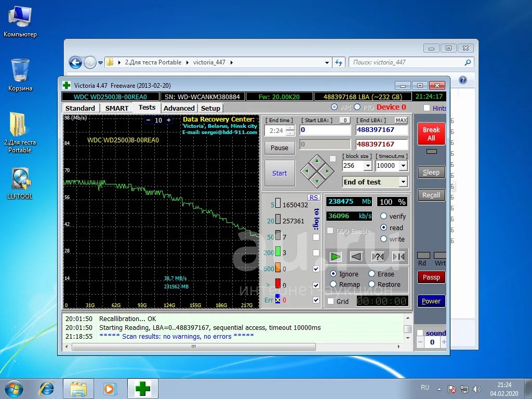Launch Internet Explorer from taskbar
The height and width of the screenshot is (399, 532).
click(x=46, y=389)
